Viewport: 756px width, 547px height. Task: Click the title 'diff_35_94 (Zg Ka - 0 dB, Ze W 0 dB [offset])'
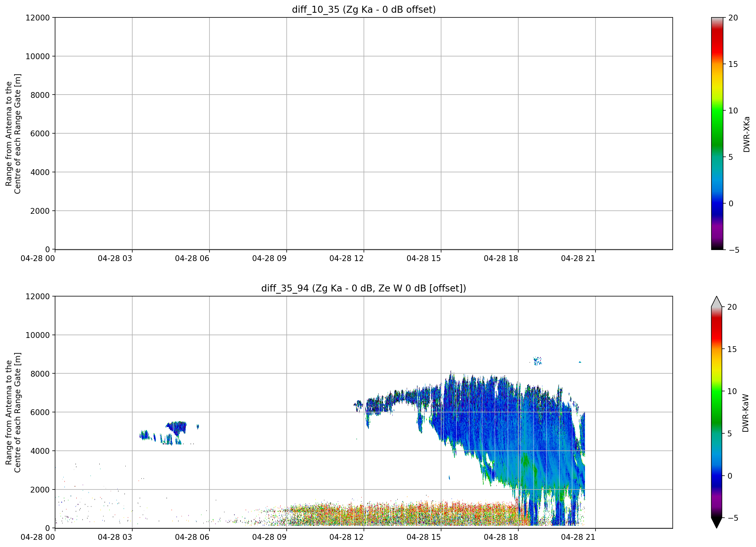[x=364, y=288]
